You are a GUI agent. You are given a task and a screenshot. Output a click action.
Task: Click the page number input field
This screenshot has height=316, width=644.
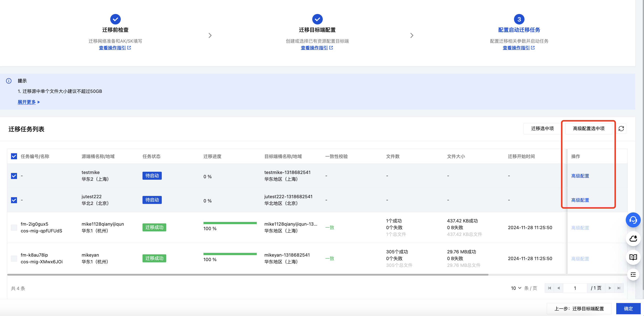coord(575,288)
